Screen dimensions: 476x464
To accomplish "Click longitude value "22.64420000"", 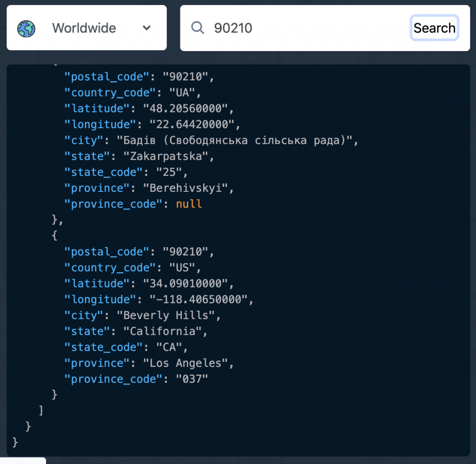I will 192,124.
